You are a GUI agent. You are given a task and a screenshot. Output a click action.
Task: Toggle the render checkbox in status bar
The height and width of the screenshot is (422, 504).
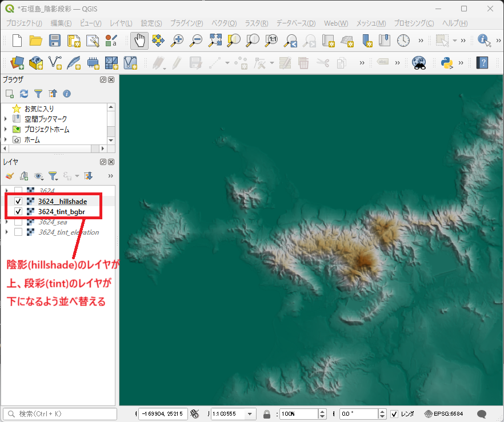click(394, 414)
